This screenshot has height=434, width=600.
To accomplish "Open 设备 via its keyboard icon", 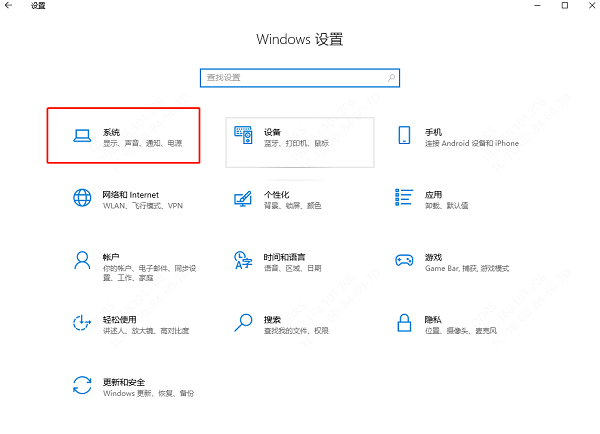I will 243,136.
